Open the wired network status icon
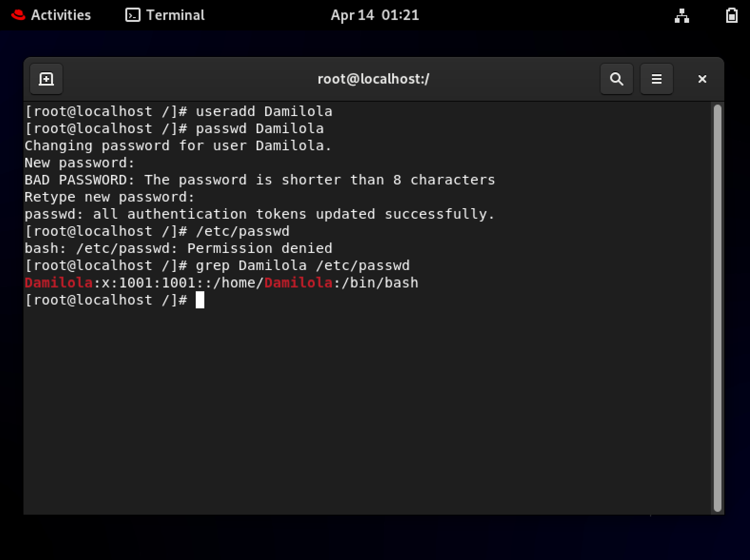The image size is (750, 560). point(681,16)
